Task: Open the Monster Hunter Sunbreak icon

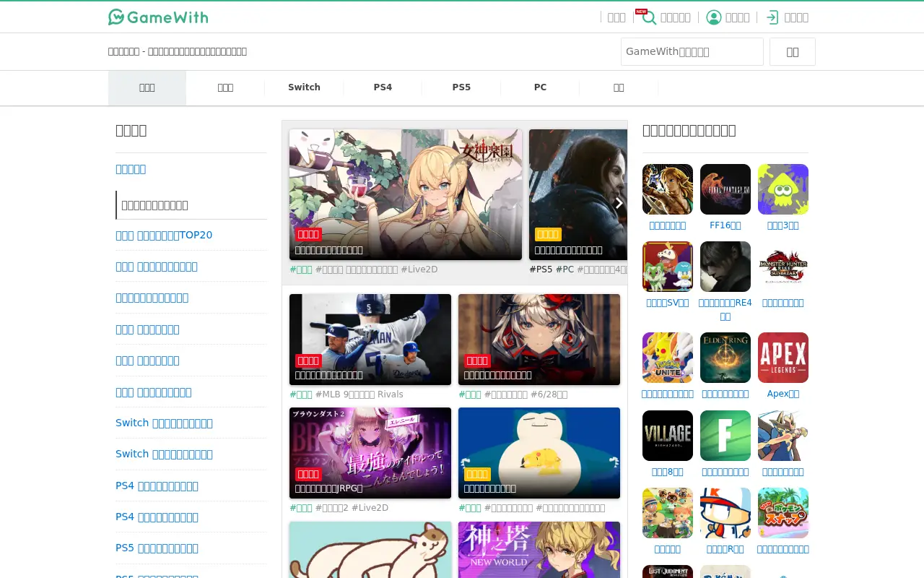Action: click(783, 267)
